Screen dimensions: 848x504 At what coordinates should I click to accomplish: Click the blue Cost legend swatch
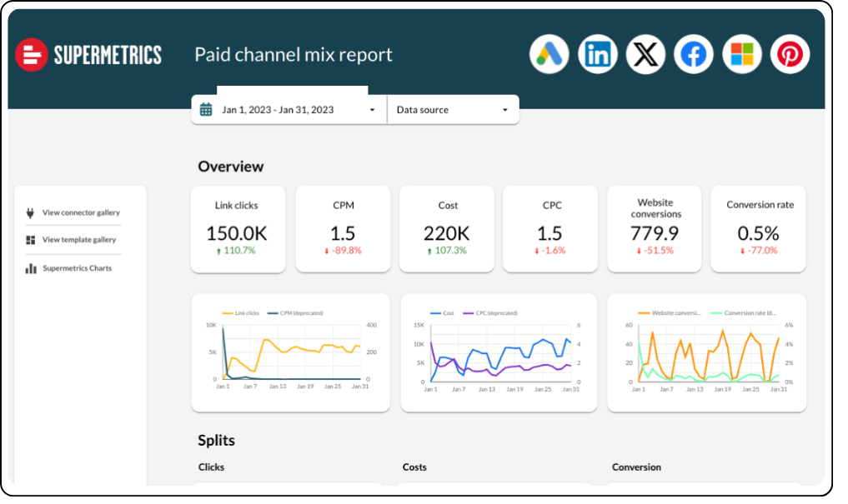click(x=434, y=313)
